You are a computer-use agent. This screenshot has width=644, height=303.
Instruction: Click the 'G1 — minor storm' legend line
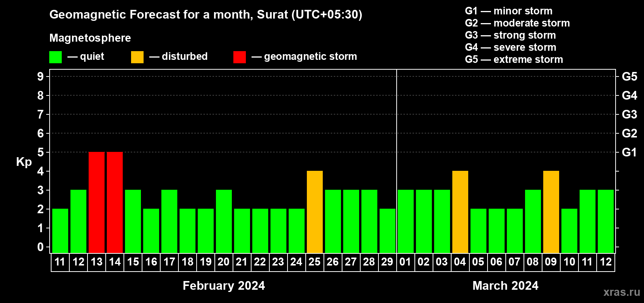pos(509,11)
